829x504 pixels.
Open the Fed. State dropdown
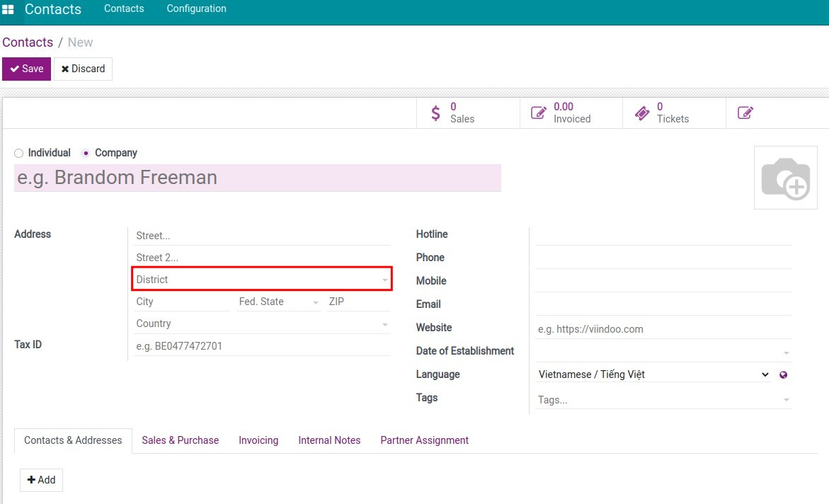point(315,302)
